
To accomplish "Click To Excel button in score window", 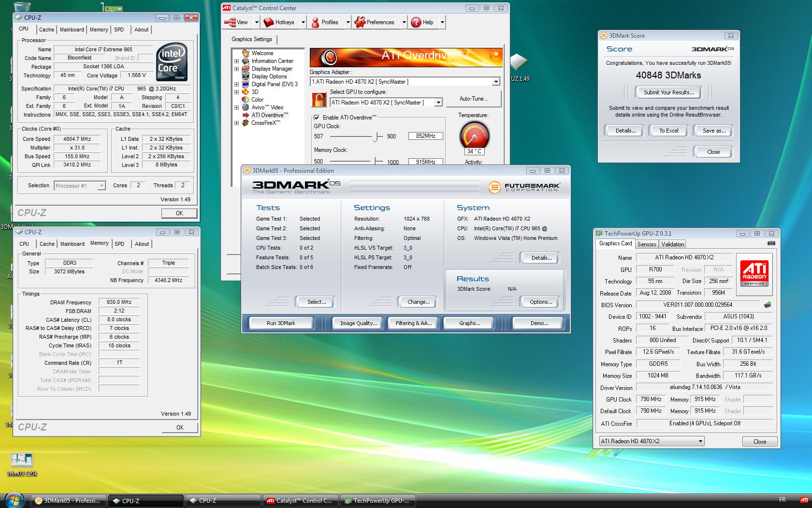I will 669,131.
